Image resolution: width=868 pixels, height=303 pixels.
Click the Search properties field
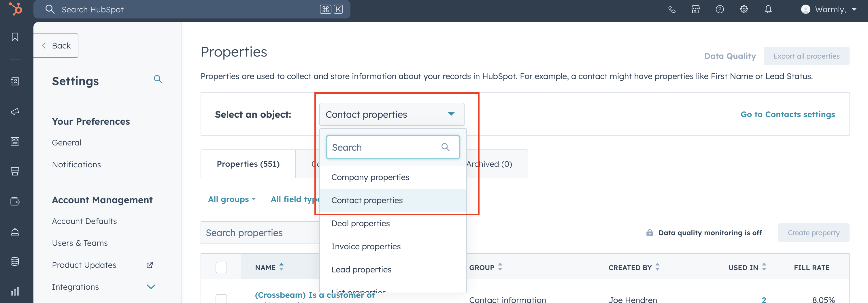[259, 233]
